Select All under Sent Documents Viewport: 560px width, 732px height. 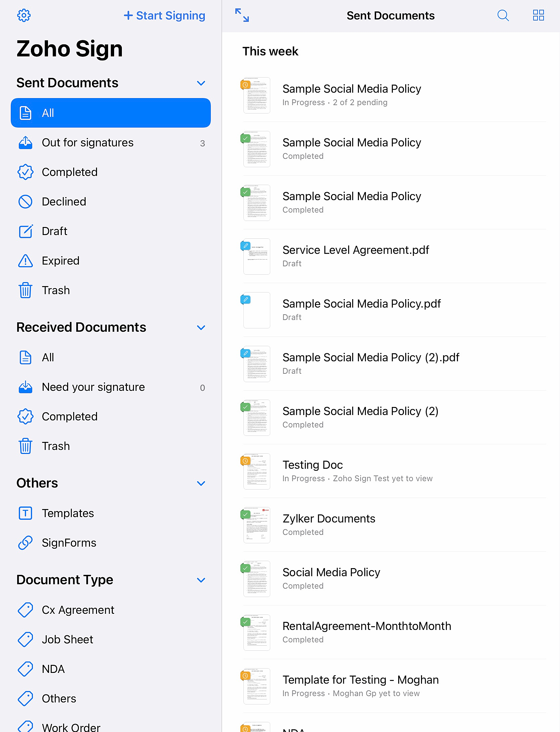(x=111, y=113)
